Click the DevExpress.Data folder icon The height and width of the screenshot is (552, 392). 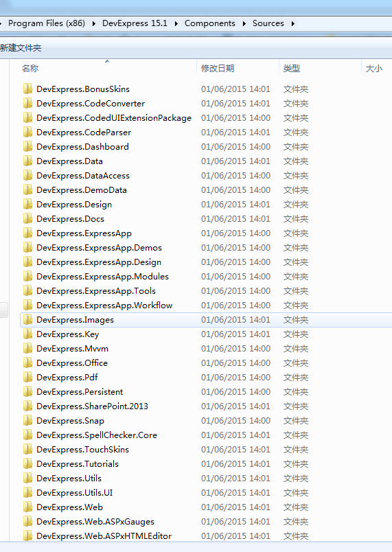click(x=27, y=161)
